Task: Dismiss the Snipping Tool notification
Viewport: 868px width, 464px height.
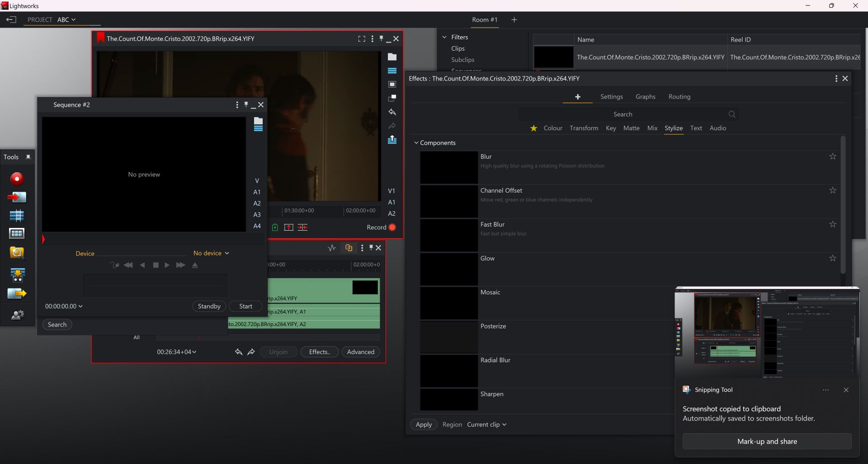Action: point(846,390)
